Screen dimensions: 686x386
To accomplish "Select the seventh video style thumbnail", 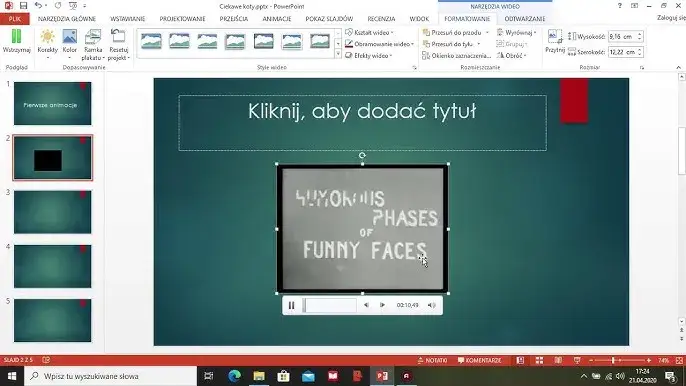I will click(x=320, y=41).
